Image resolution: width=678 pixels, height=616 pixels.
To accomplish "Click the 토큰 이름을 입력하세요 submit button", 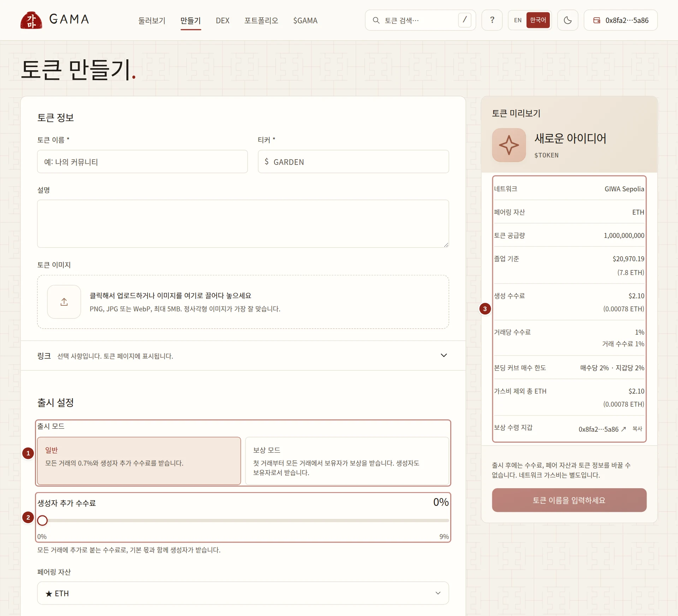I will click(569, 500).
